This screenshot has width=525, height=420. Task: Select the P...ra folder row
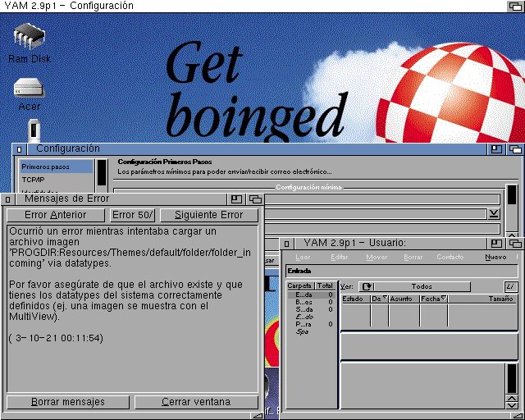[x=312, y=325]
